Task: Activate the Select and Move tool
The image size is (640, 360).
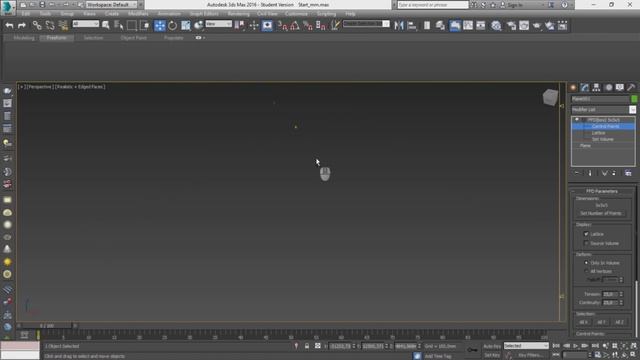Action: [160, 25]
